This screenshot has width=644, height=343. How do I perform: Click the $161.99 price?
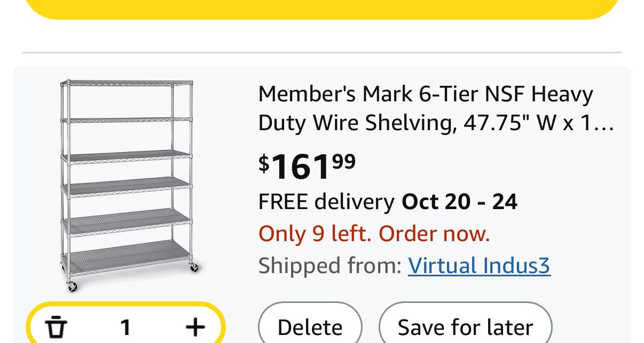307,166
